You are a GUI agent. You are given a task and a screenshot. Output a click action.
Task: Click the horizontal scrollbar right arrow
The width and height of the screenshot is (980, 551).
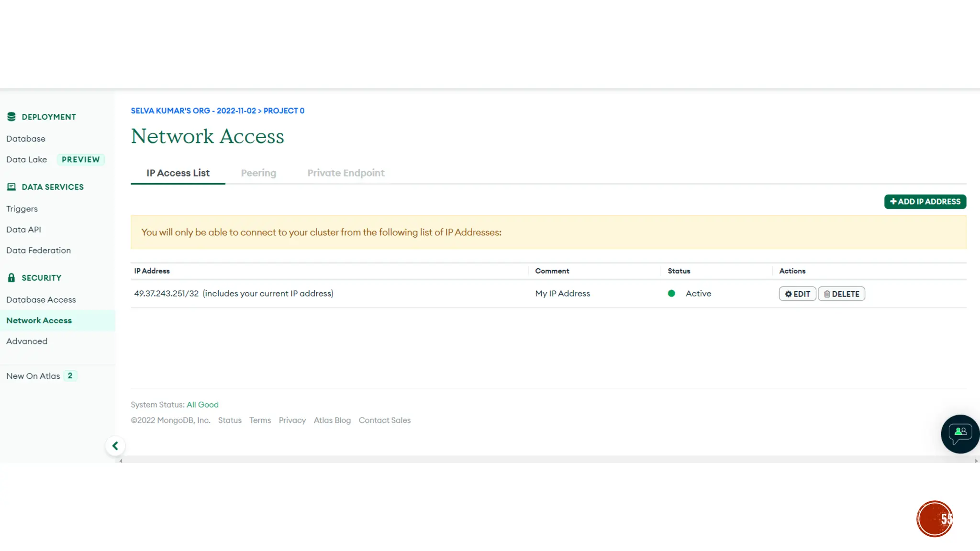point(976,461)
